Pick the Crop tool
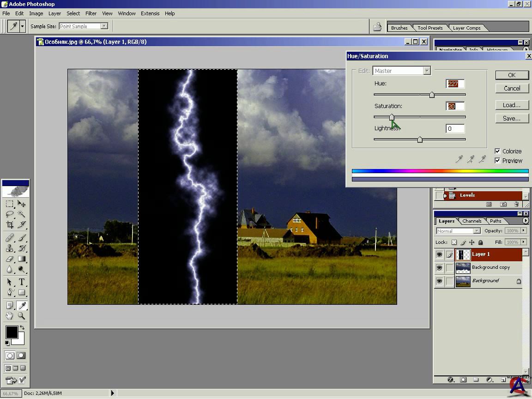This screenshot has height=399, width=532. click(x=9, y=225)
